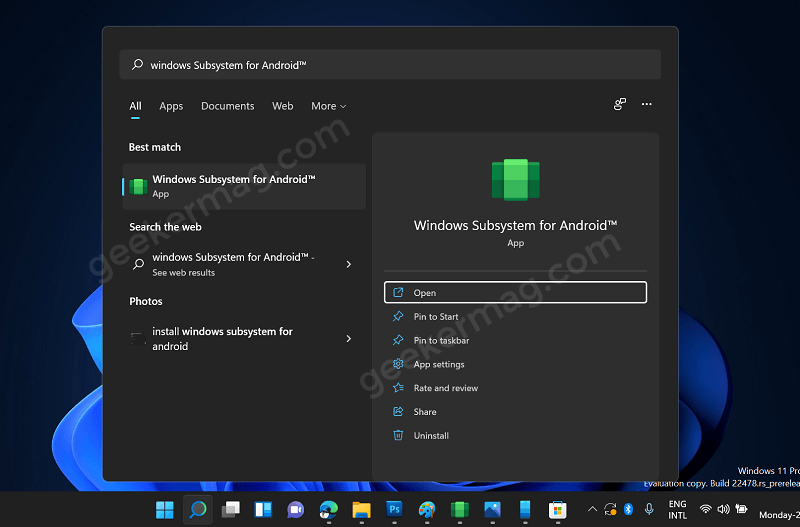800x527 pixels.
Task: Click the microphone tray icon
Action: coord(649,509)
